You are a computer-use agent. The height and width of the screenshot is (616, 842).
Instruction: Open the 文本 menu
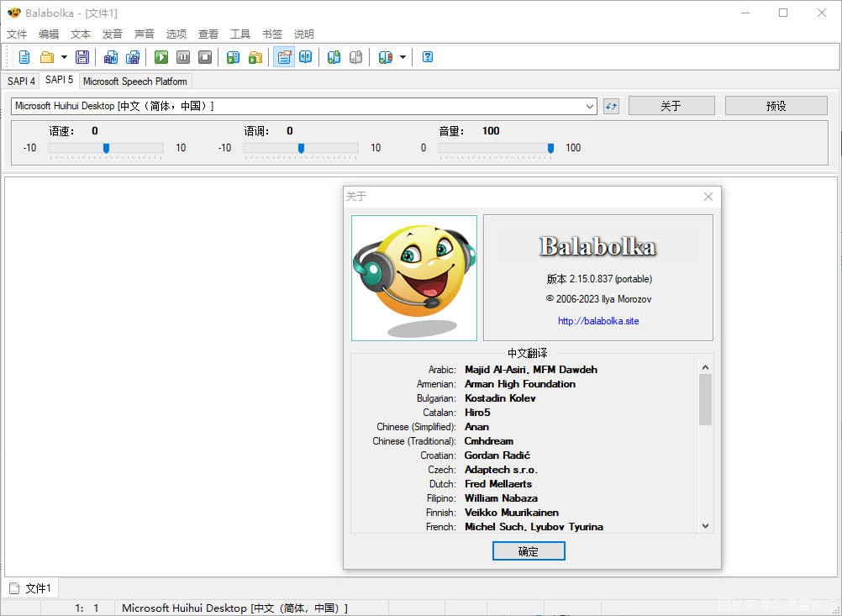tap(81, 34)
